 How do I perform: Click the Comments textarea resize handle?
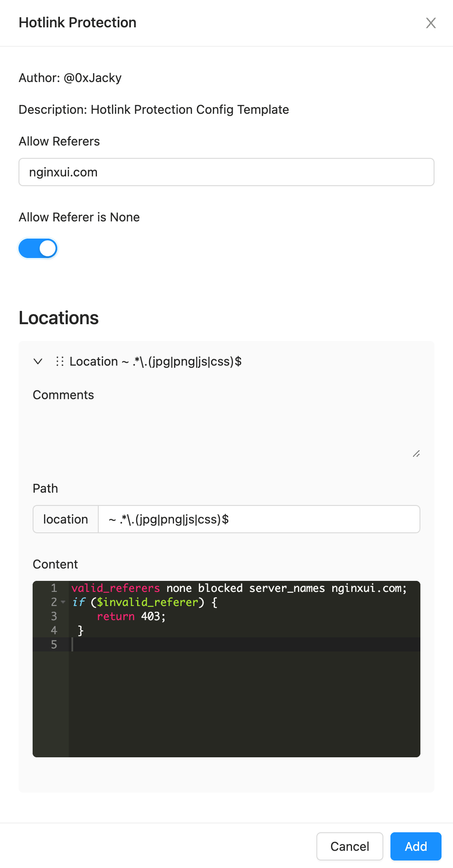(x=416, y=454)
